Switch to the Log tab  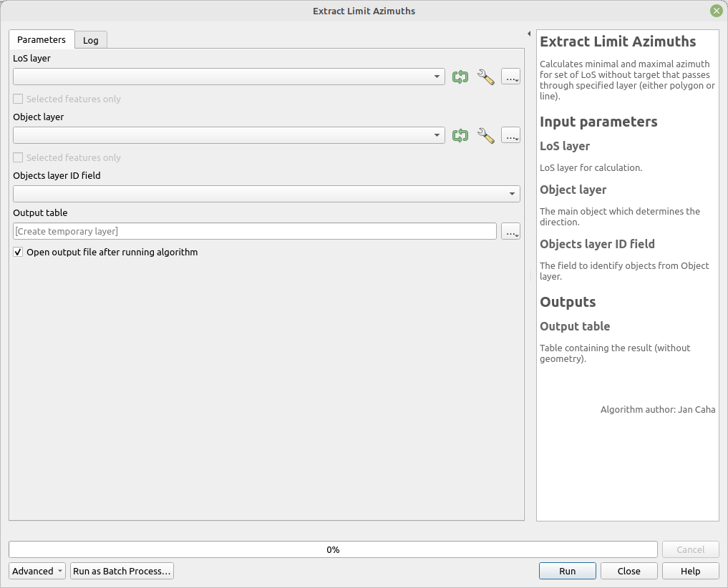tap(90, 40)
